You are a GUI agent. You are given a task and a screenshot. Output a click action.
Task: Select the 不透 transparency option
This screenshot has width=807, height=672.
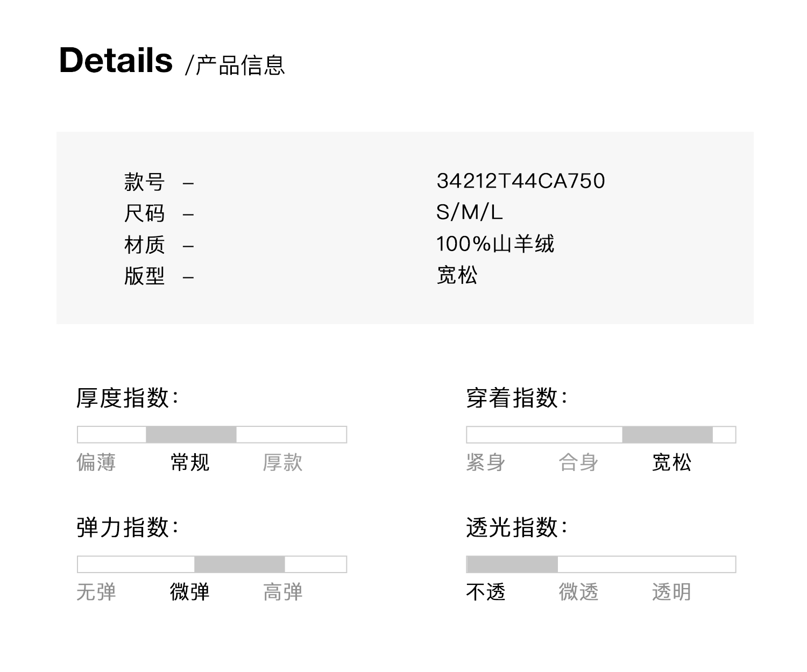tap(485, 592)
